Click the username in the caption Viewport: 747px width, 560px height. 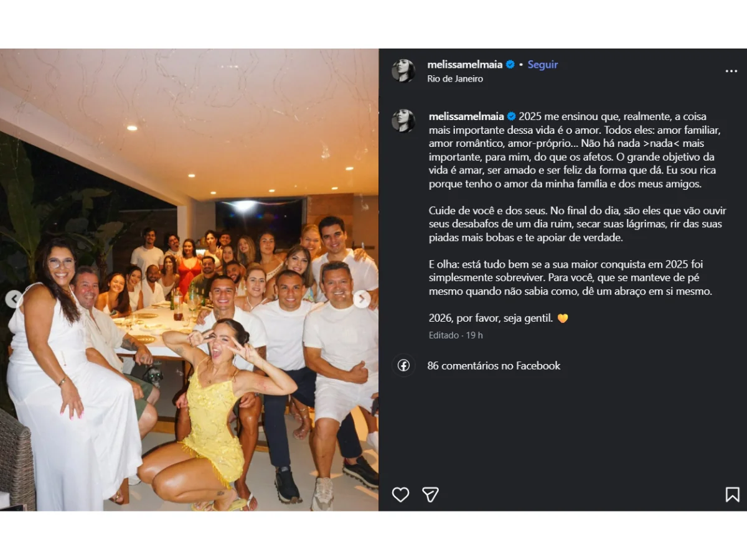pyautogui.click(x=466, y=116)
